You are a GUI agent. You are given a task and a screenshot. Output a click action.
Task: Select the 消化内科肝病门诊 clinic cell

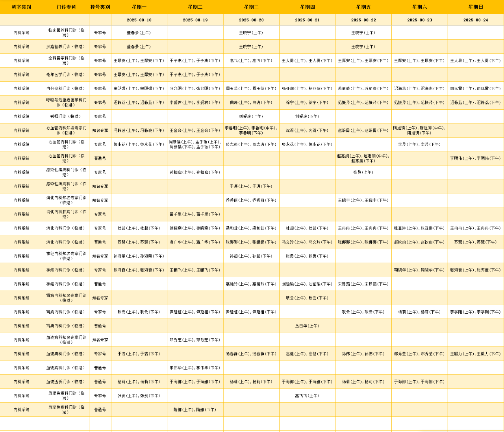click(x=67, y=214)
